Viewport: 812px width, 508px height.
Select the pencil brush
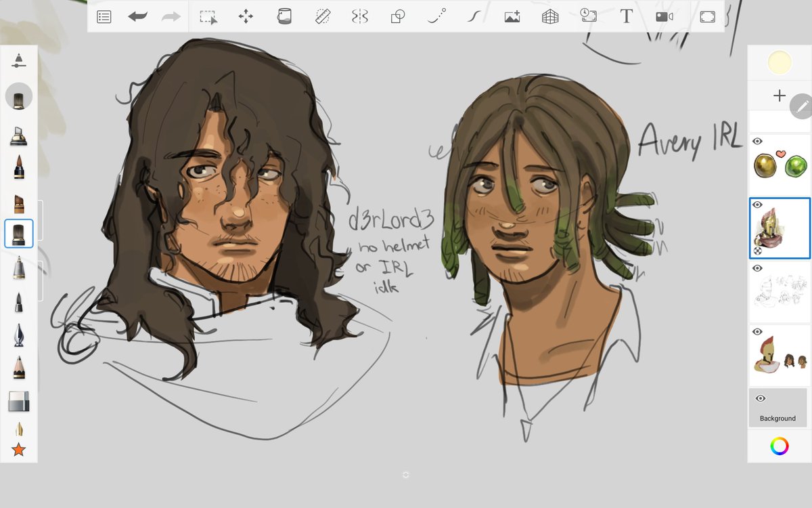(19, 367)
